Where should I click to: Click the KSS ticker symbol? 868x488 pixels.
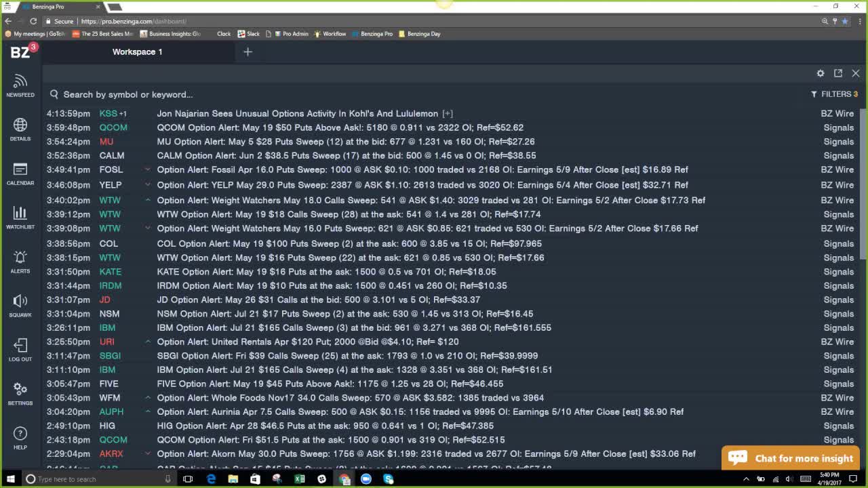[x=108, y=114]
